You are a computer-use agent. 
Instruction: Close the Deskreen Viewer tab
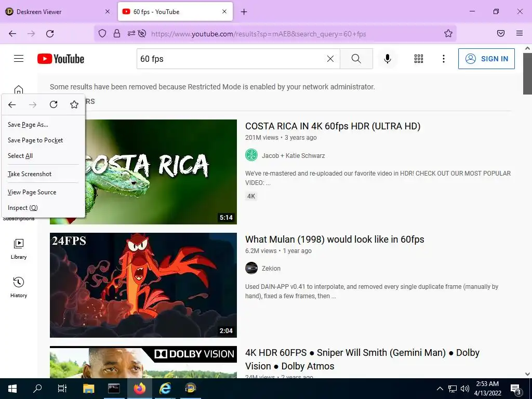click(108, 11)
